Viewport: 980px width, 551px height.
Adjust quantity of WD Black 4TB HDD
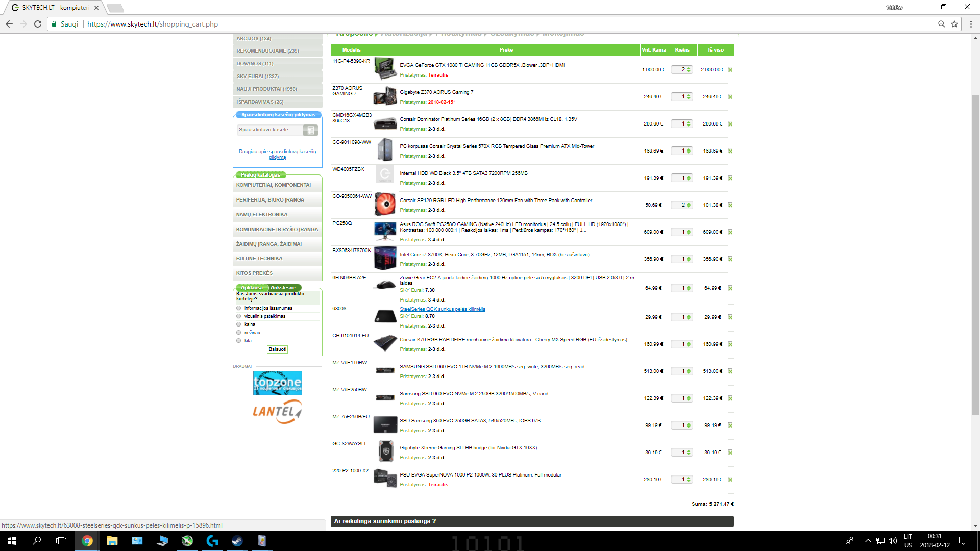682,178
